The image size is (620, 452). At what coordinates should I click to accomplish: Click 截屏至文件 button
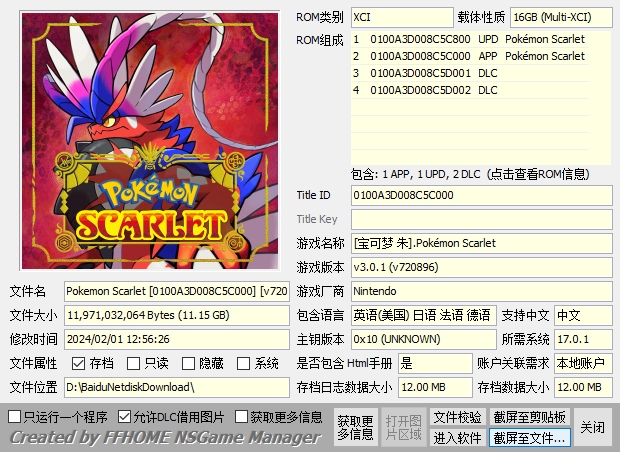pyautogui.click(x=529, y=437)
